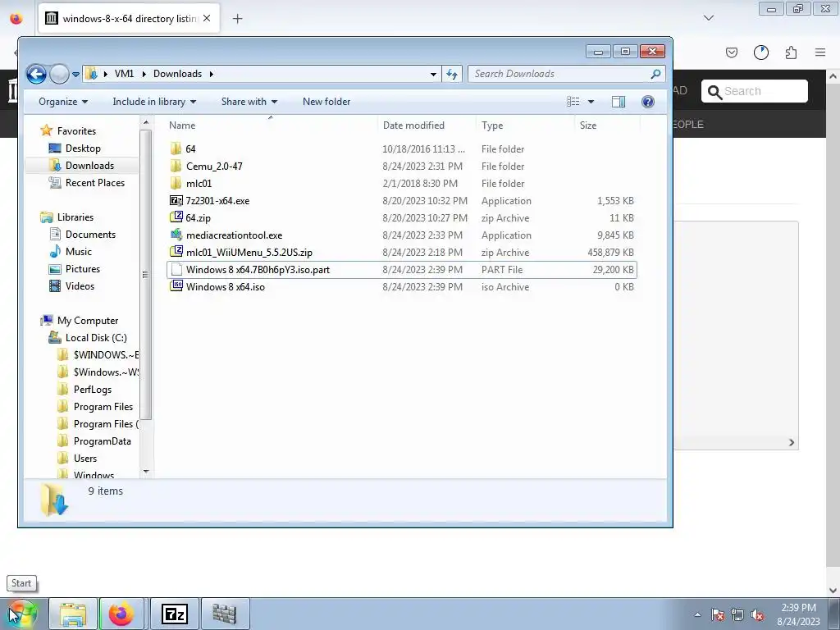Sort files by the Type column
This screenshot has width=840, height=630.
[492, 126]
